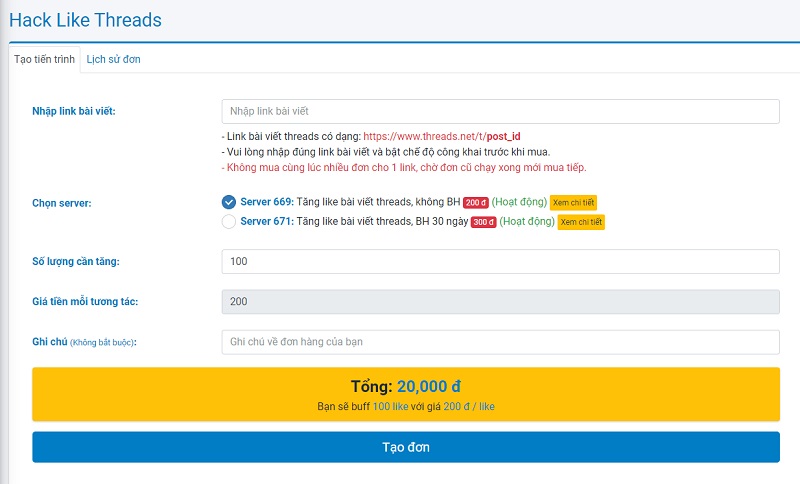Select Server 671 radio button
The height and width of the screenshot is (484, 800).
coord(229,221)
